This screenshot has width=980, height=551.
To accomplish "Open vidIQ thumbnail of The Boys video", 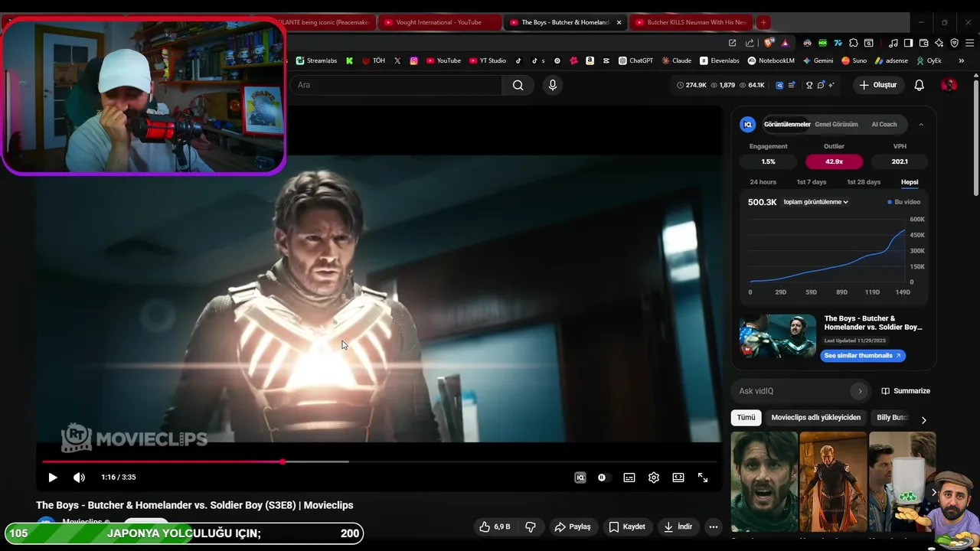I will click(778, 336).
